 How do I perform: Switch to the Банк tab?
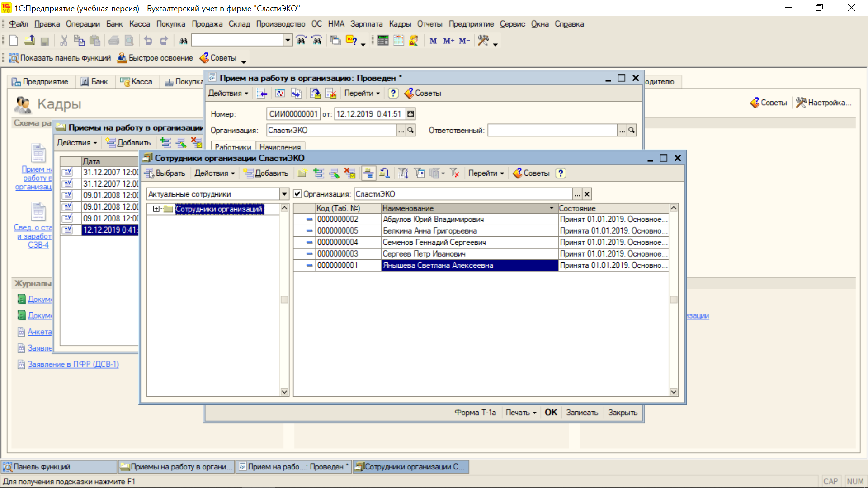pos(94,82)
